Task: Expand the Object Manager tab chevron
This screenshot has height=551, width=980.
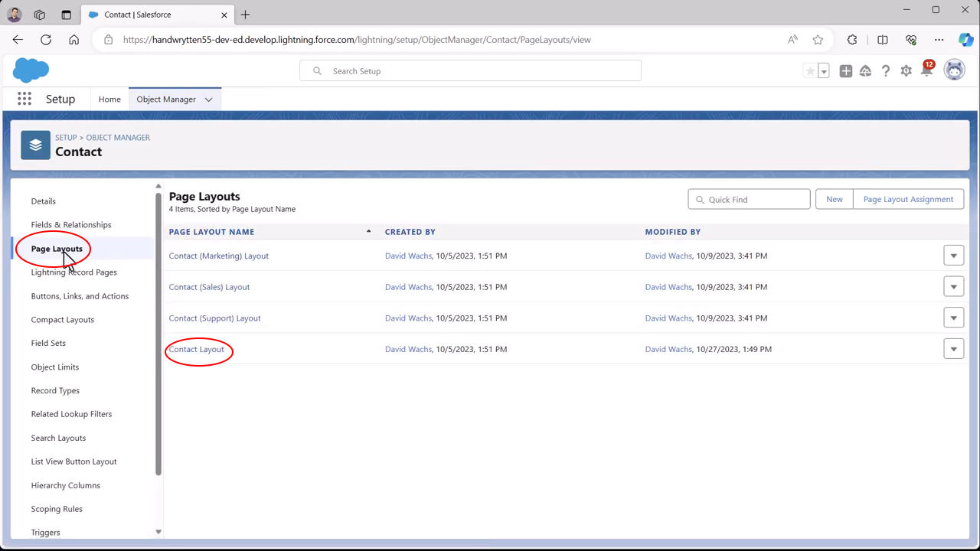Action: (x=208, y=99)
